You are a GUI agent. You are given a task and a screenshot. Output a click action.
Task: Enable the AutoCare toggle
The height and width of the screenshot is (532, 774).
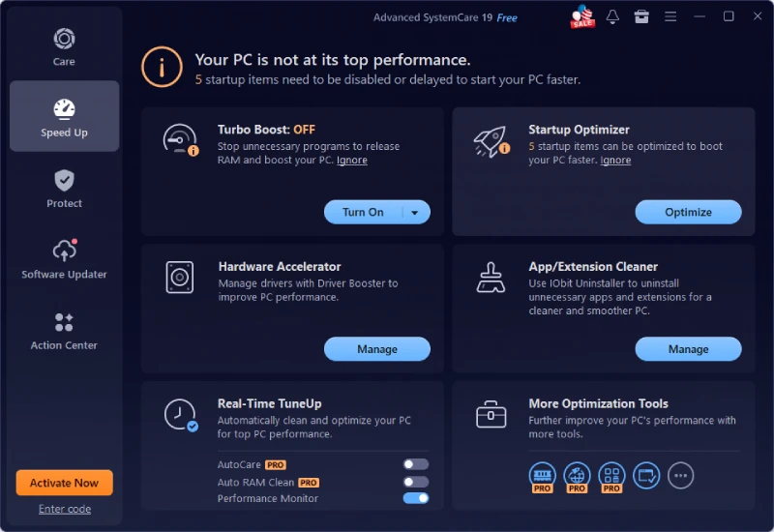416,464
